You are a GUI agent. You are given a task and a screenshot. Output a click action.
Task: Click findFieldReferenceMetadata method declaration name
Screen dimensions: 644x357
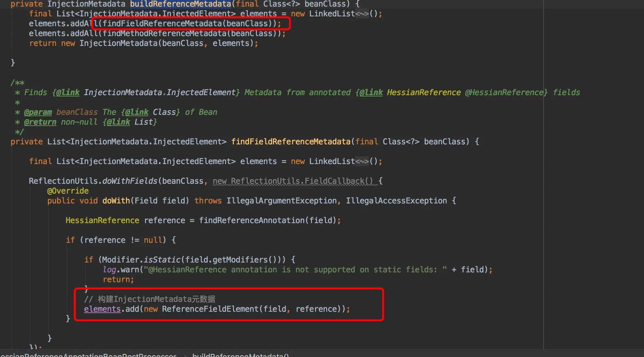point(290,142)
